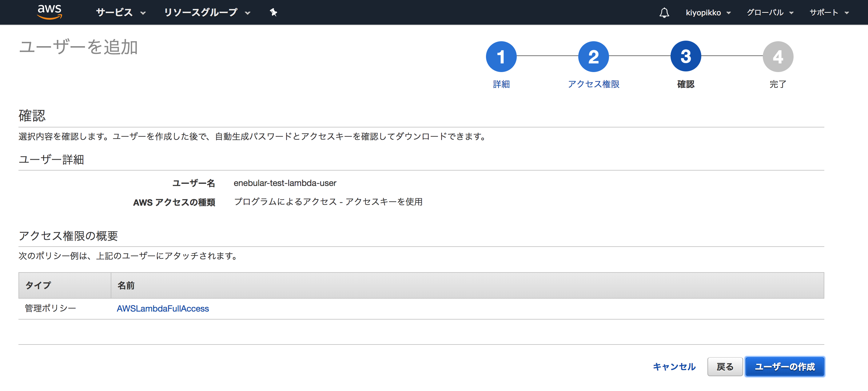This screenshot has width=868, height=391.
Task: Open the notifications bell icon
Action: [x=664, y=13]
